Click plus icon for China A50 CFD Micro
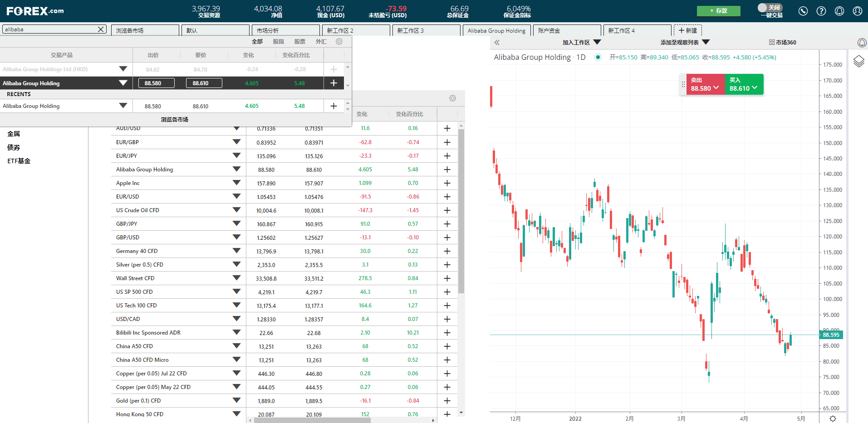 click(447, 360)
